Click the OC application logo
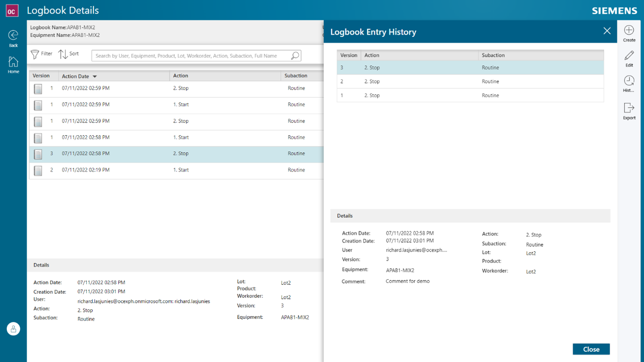 pos(12,10)
